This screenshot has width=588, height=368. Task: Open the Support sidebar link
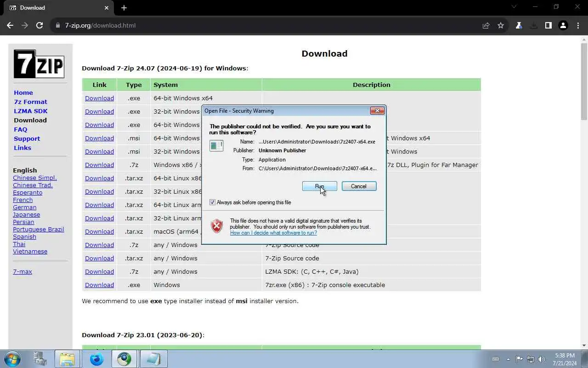tap(27, 138)
